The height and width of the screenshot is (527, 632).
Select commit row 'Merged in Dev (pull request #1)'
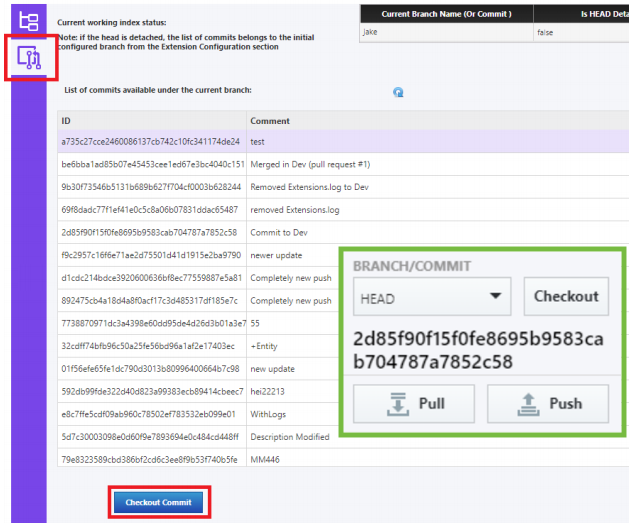pos(343,165)
